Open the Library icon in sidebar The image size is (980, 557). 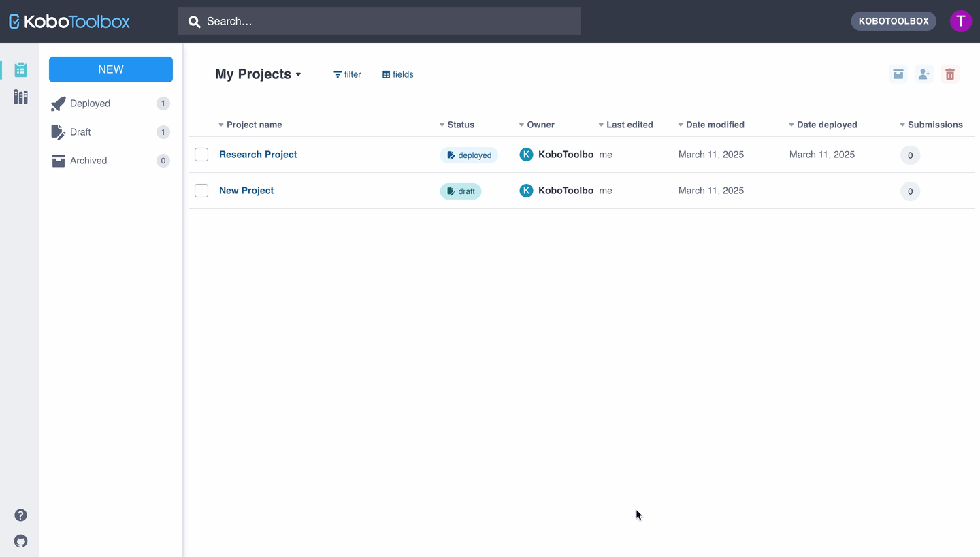coord(20,97)
